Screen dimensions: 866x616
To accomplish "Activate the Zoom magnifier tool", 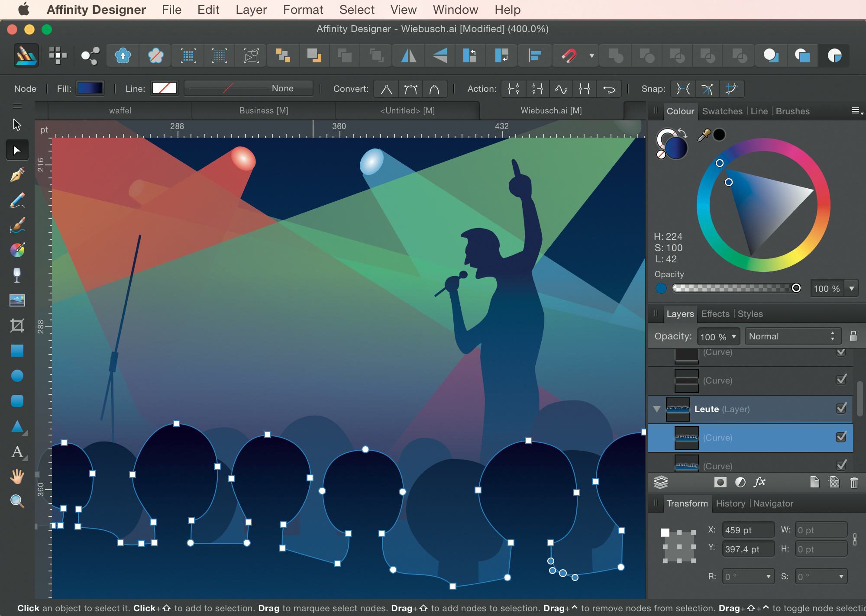I will click(17, 501).
